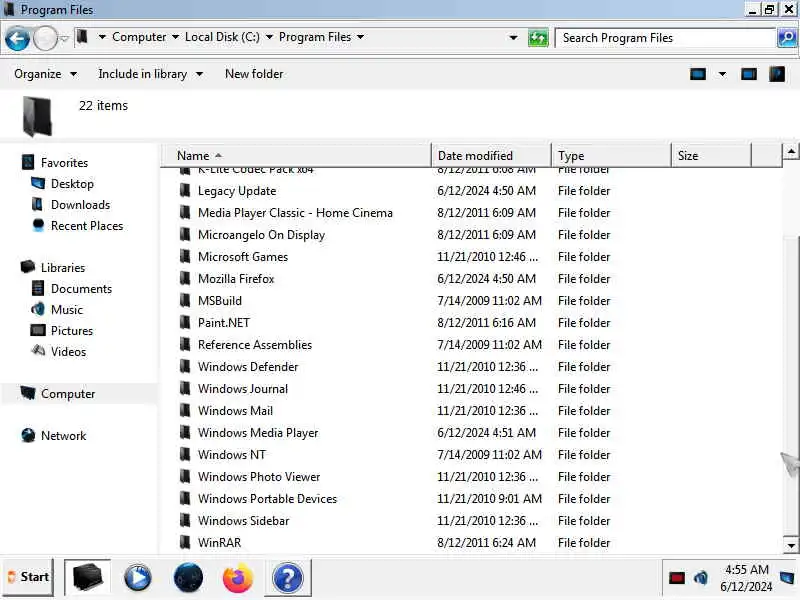The image size is (800, 600).
Task: Open the Organize menu
Action: click(45, 74)
